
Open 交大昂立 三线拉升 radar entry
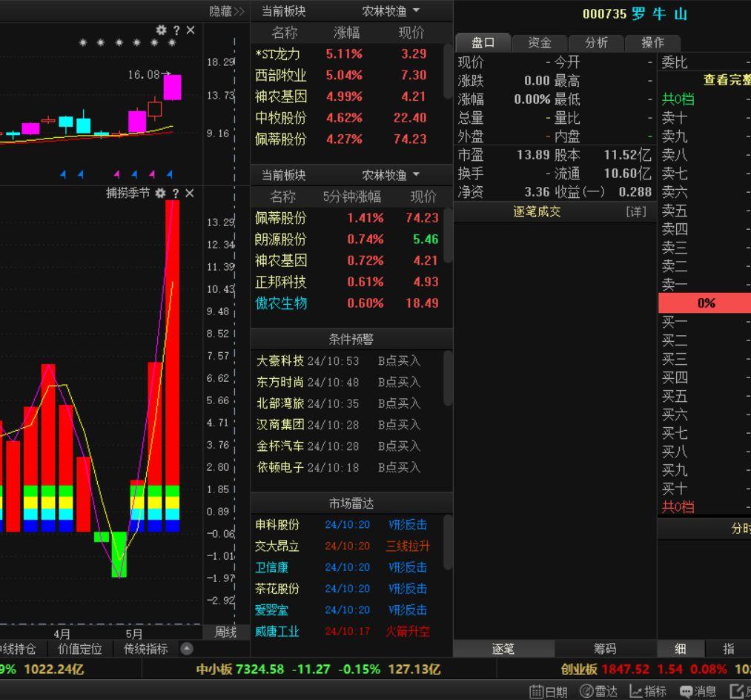[x=348, y=547]
